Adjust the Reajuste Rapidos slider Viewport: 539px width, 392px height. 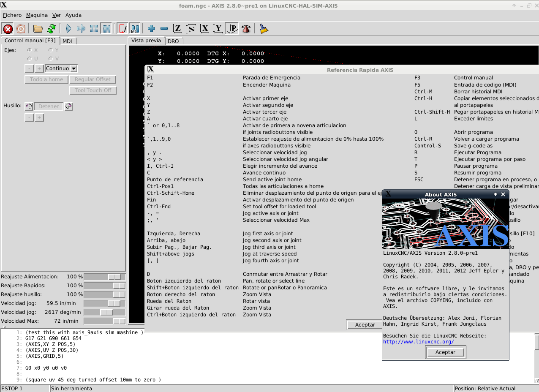click(x=105, y=286)
